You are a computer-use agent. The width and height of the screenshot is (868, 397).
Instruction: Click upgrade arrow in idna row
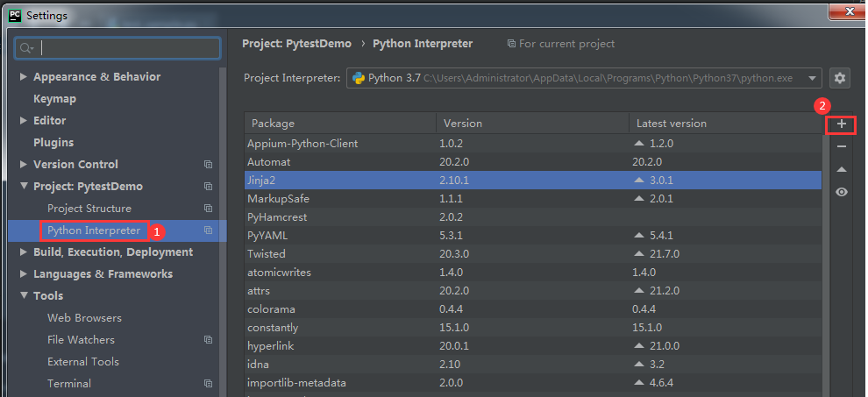(x=639, y=365)
